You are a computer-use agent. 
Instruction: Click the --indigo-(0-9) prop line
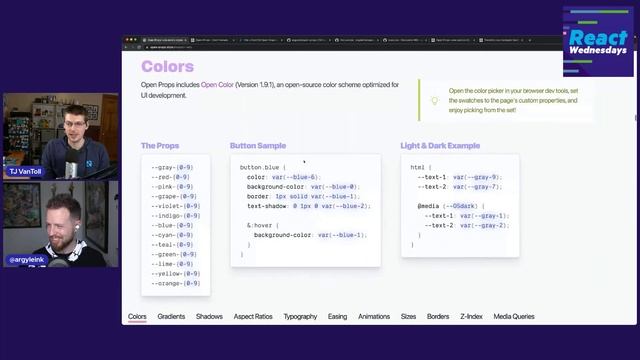[176, 216]
